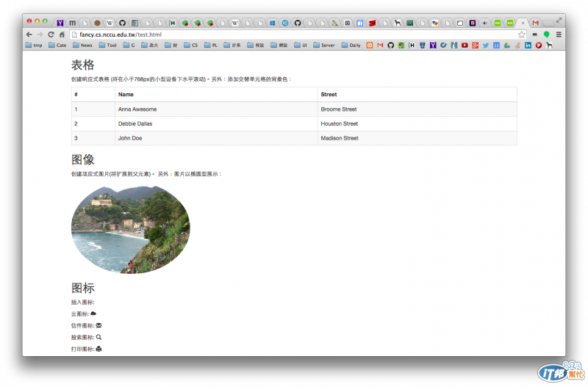588x387 pixels.
Task: Open a new tab
Action: [548, 23]
